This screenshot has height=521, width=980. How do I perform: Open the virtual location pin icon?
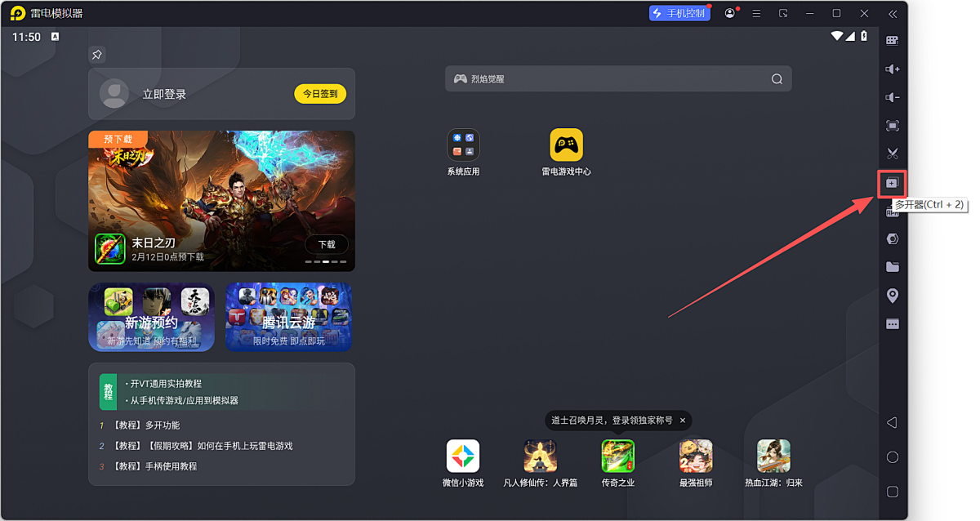coord(893,296)
